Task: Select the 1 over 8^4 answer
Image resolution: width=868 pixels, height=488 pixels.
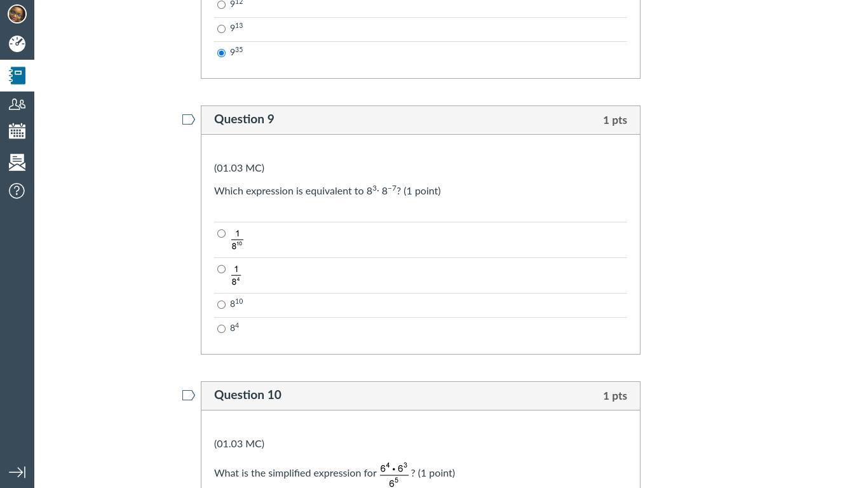Action: [x=221, y=269]
